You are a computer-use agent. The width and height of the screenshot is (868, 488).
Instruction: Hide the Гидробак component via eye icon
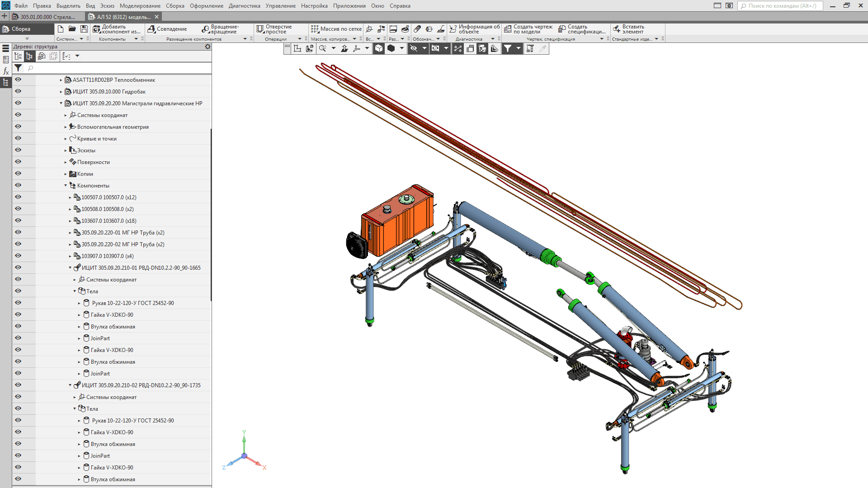click(18, 91)
